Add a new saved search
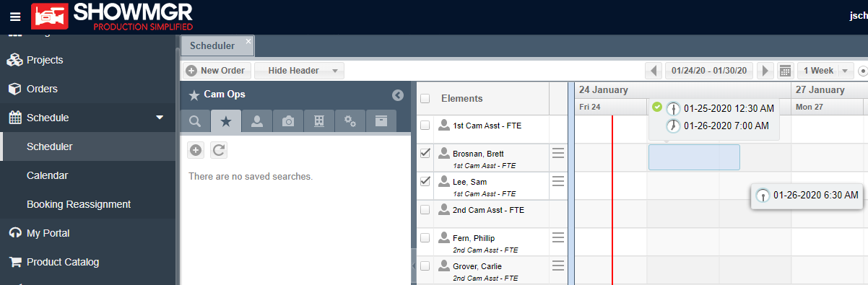The image size is (868, 285). click(195, 150)
